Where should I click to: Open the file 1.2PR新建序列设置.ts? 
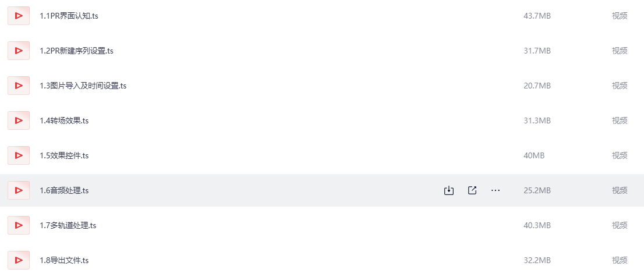76,51
